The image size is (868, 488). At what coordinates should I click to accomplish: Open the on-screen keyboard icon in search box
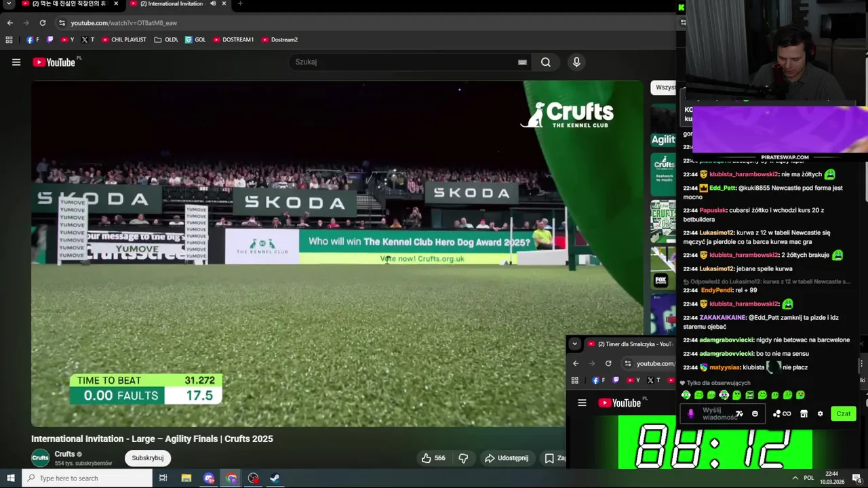522,62
